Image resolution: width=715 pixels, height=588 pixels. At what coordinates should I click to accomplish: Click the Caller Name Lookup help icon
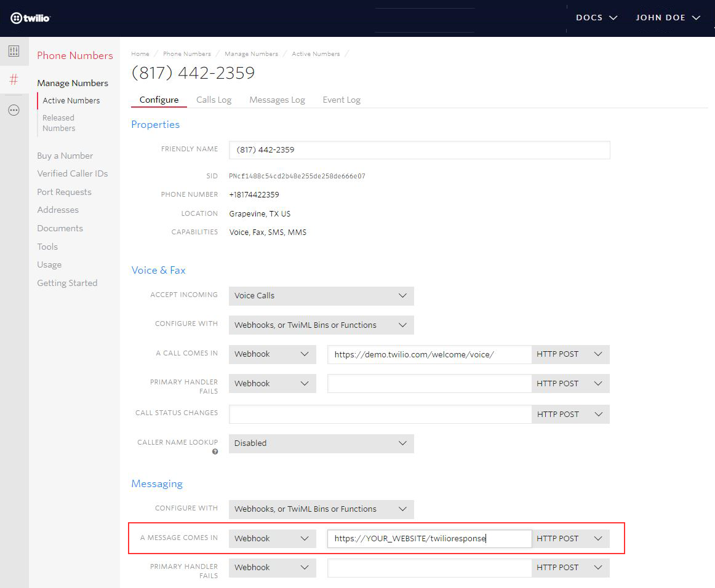[215, 451]
